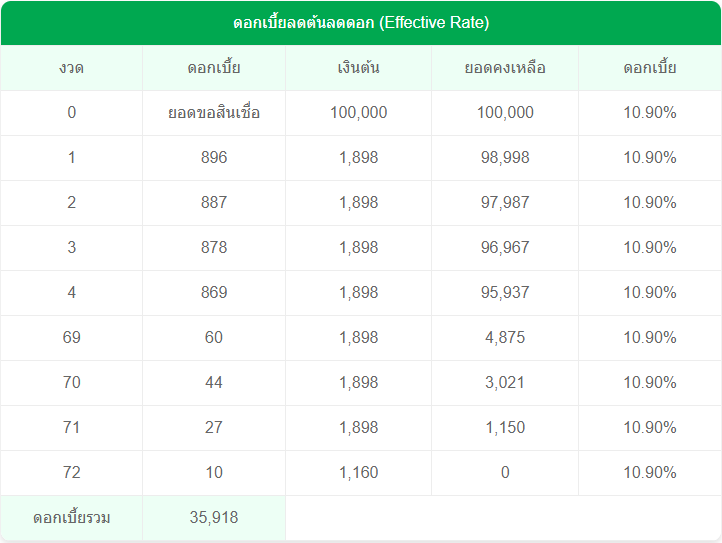Select the interest value 878

[x=214, y=248]
